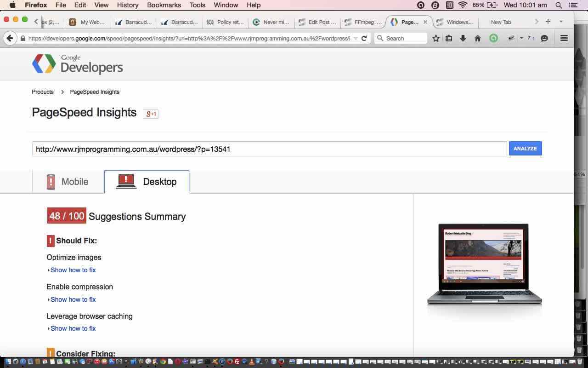Click the battery status indicator
This screenshot has width=588, height=368.
click(x=485, y=5)
